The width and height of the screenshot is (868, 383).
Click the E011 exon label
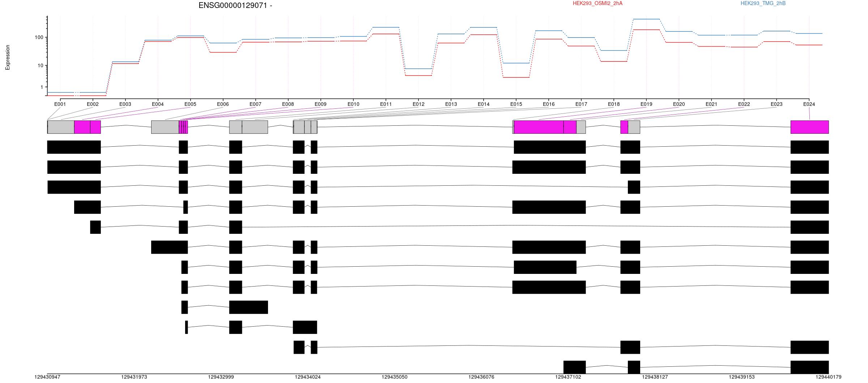point(386,104)
